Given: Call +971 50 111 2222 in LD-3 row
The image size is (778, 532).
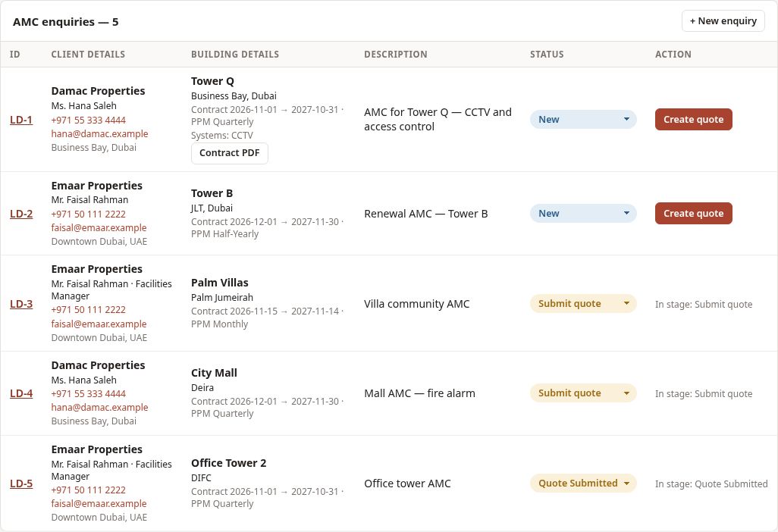Looking at the screenshot, I should (88, 310).
